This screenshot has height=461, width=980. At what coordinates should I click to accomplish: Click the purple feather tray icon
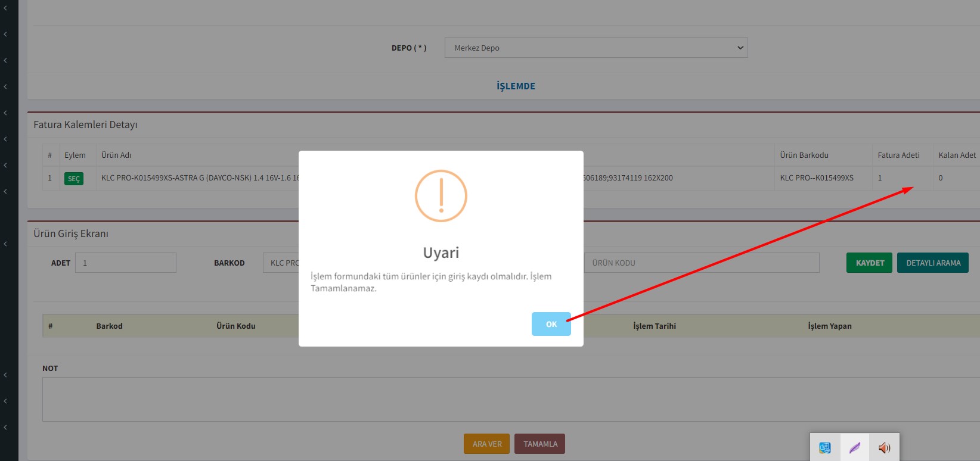click(x=854, y=447)
